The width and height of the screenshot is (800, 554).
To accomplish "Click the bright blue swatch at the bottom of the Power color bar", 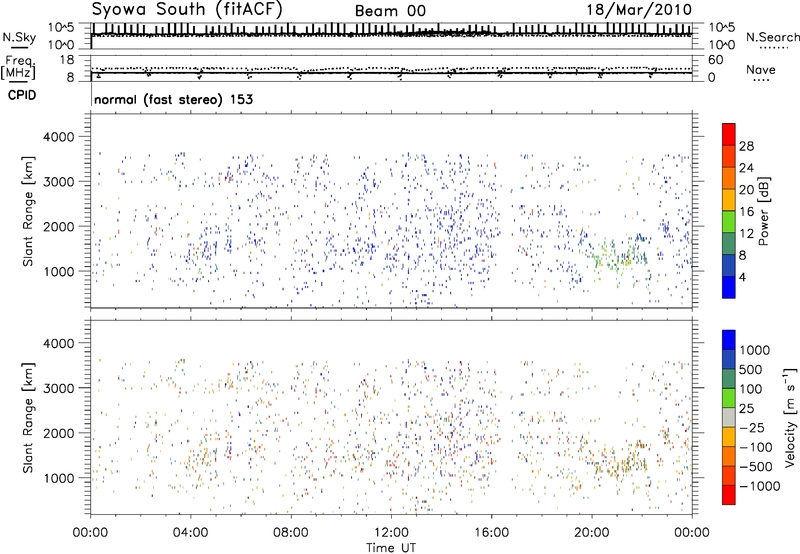I will click(x=729, y=287).
